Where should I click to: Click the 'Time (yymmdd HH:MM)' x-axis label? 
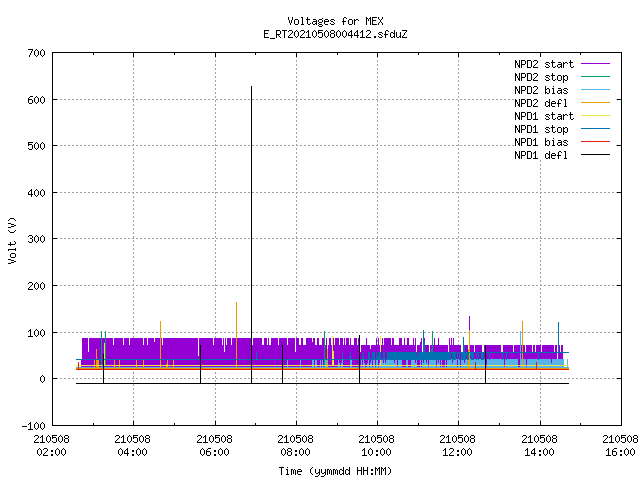(x=335, y=471)
